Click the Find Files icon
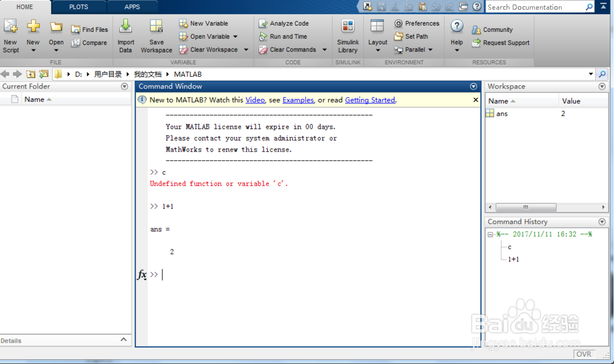 [x=89, y=29]
